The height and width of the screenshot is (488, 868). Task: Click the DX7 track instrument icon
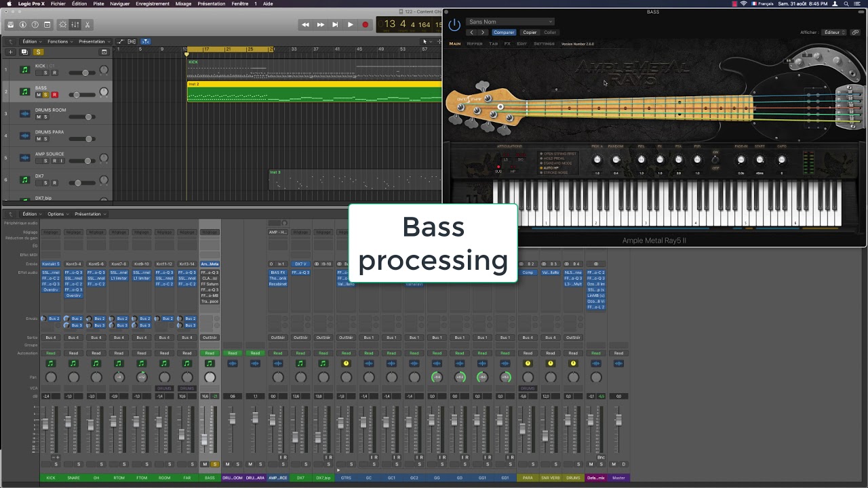(25, 180)
